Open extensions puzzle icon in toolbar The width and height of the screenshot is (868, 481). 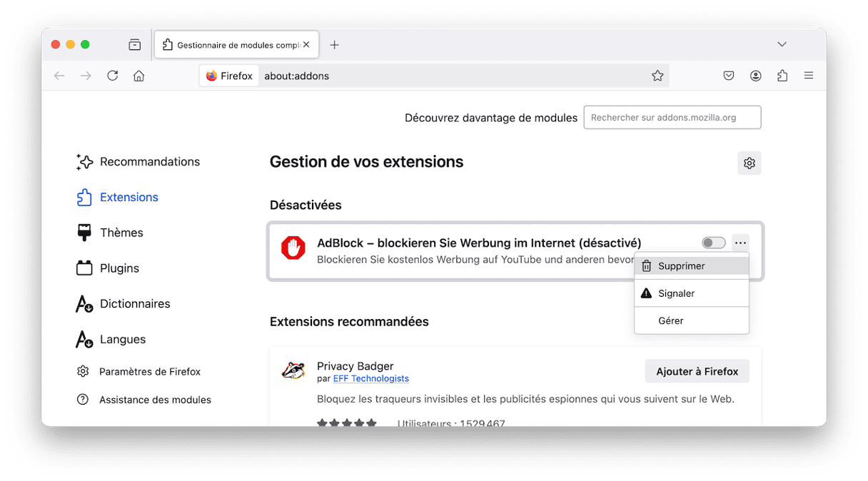(782, 76)
